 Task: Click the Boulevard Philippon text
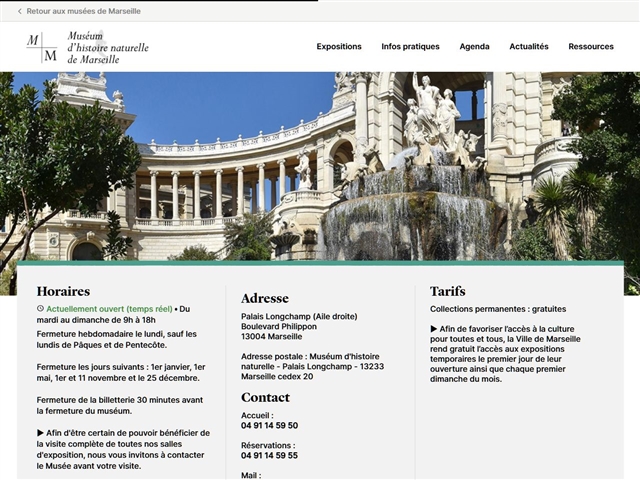(279, 327)
